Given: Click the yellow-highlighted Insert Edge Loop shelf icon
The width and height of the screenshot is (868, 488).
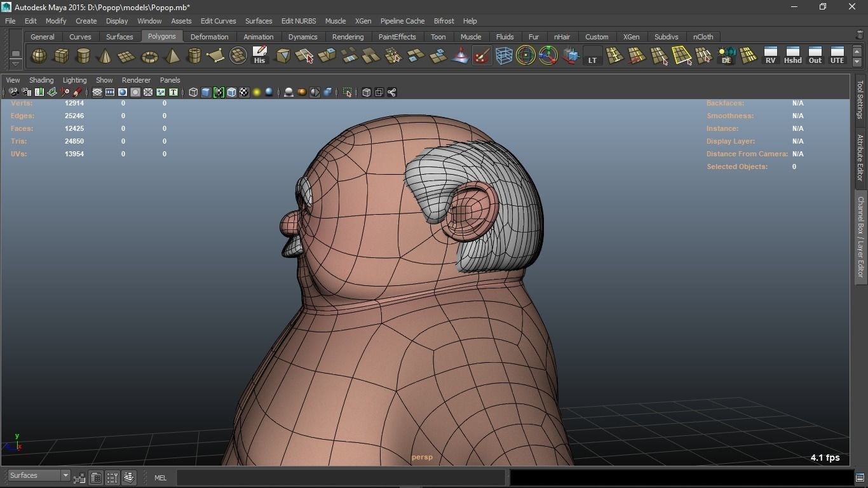Looking at the screenshot, I should click(682, 56).
